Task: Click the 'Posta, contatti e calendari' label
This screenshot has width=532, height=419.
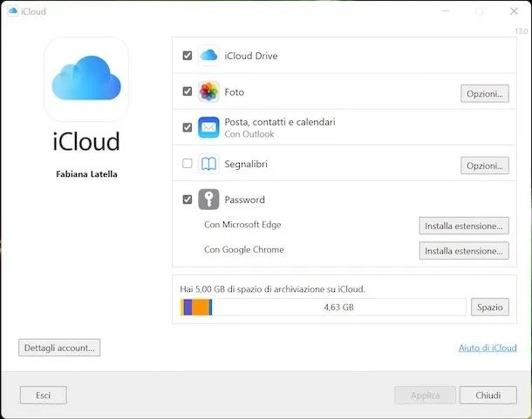Action: coord(280,122)
